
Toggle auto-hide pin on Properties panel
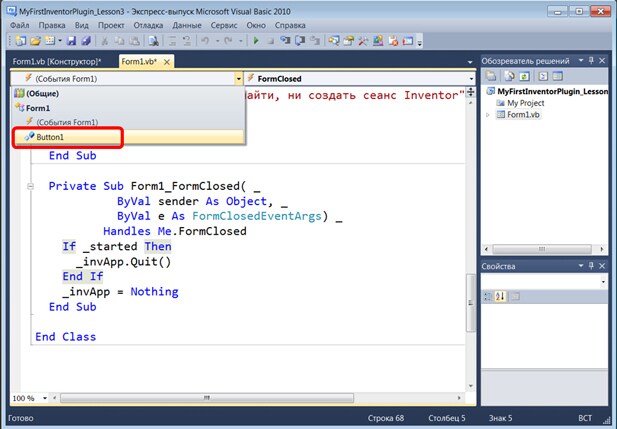pyautogui.click(x=592, y=266)
